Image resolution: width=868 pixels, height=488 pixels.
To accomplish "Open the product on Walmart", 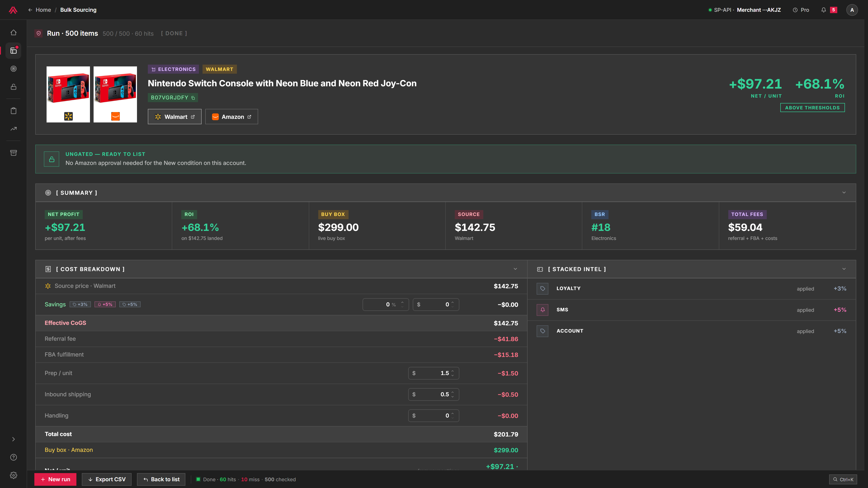I will pyautogui.click(x=175, y=117).
